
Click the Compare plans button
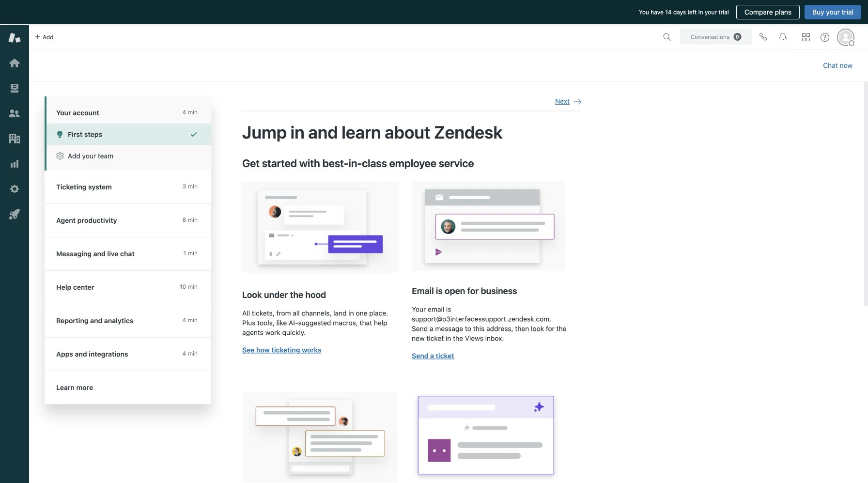(x=768, y=12)
